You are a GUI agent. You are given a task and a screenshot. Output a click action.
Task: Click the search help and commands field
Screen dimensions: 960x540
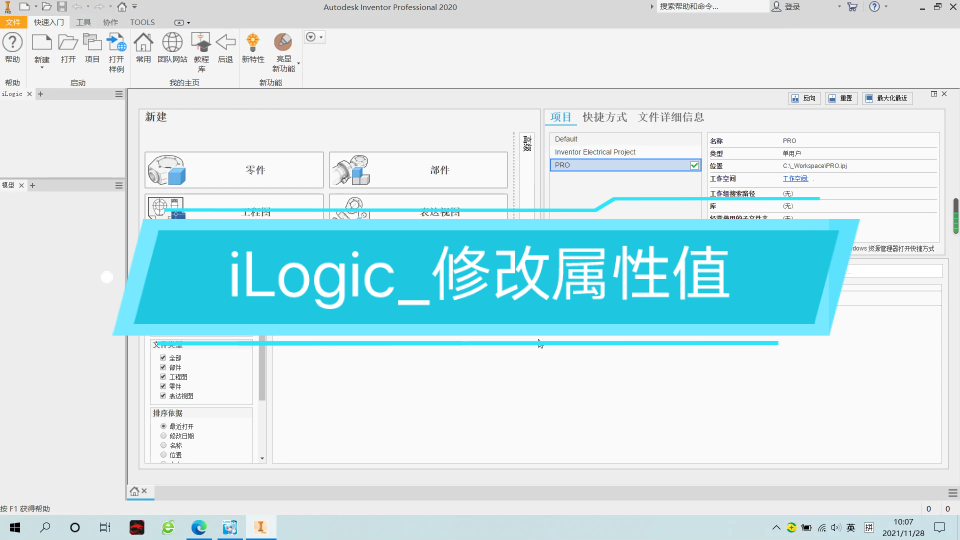pyautogui.click(x=712, y=7)
